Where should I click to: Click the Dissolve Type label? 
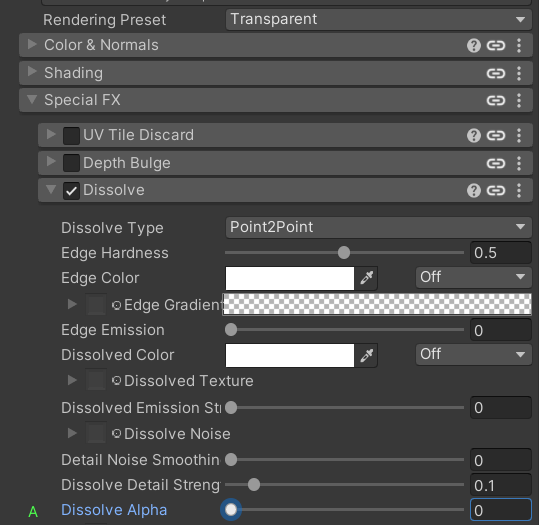[x=112, y=228]
